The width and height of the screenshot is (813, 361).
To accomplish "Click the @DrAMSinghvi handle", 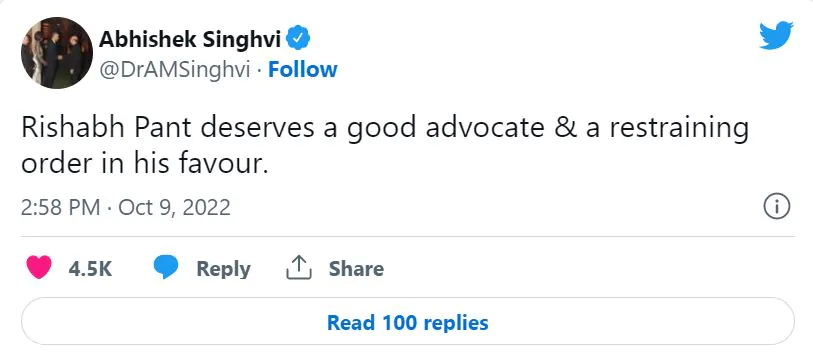I will (175, 70).
